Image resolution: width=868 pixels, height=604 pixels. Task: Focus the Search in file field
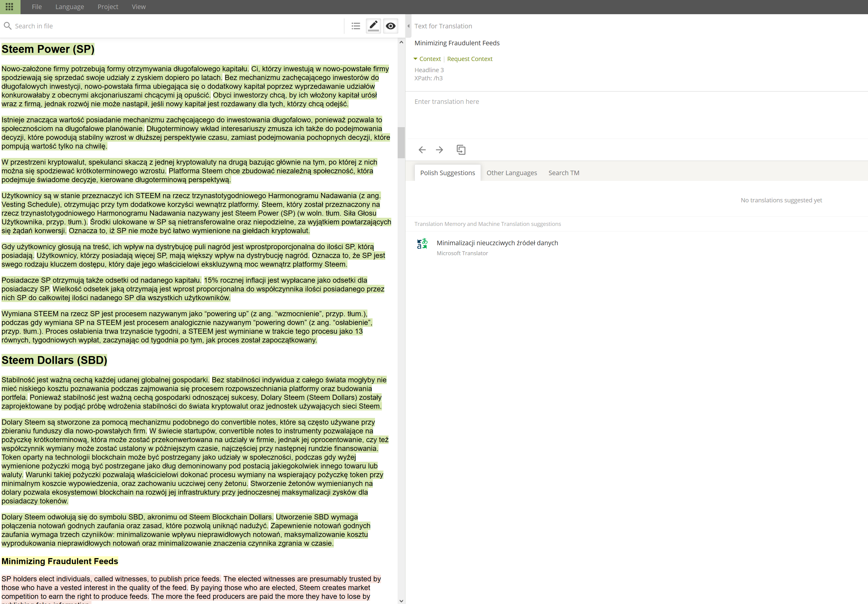[x=178, y=26]
